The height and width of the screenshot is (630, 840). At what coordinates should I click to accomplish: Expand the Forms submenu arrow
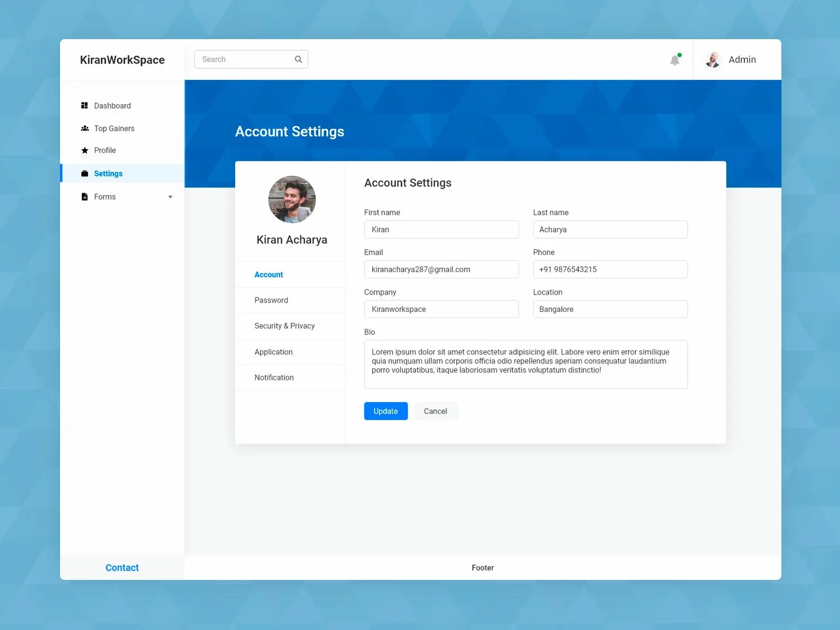coord(170,197)
